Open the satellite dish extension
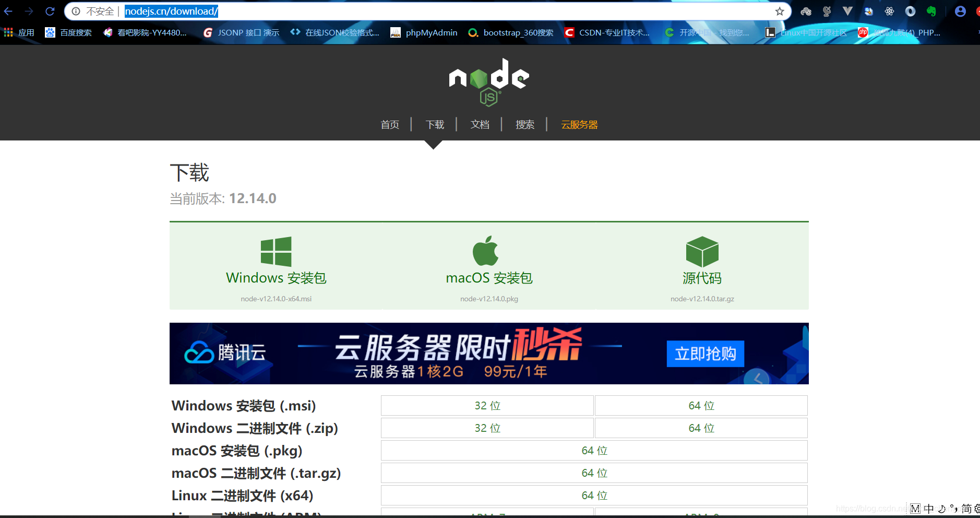Viewport: 980px width, 518px height. [827, 11]
